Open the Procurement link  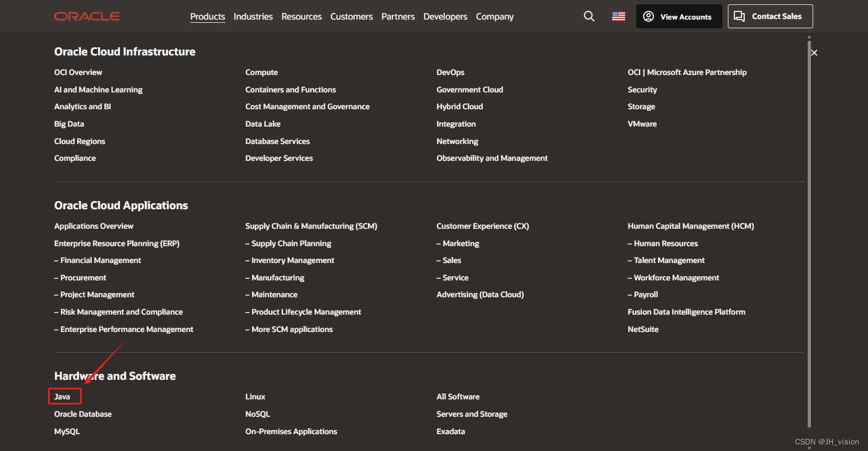[80, 278]
